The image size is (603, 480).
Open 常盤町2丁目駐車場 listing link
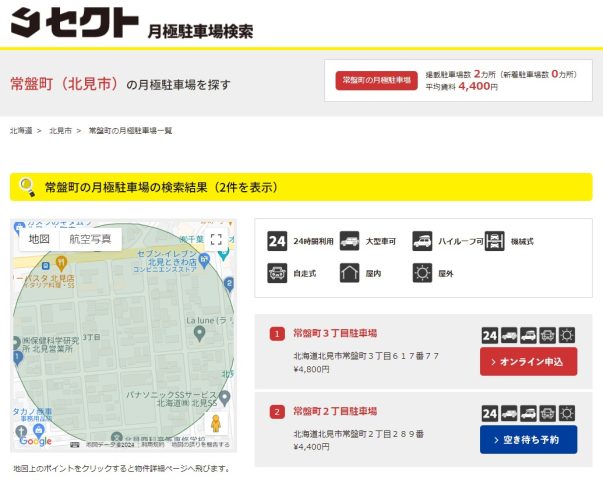[335, 411]
